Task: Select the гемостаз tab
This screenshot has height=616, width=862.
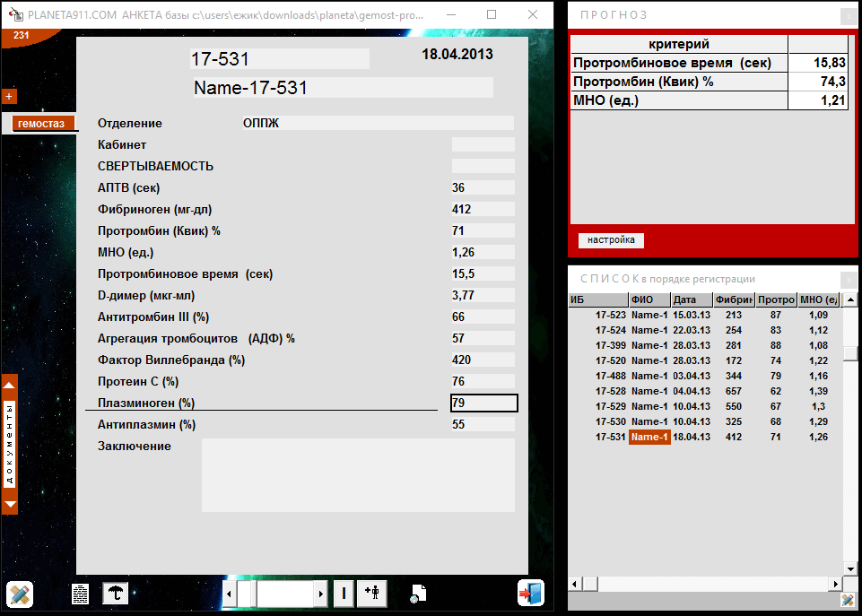Action: tap(40, 124)
